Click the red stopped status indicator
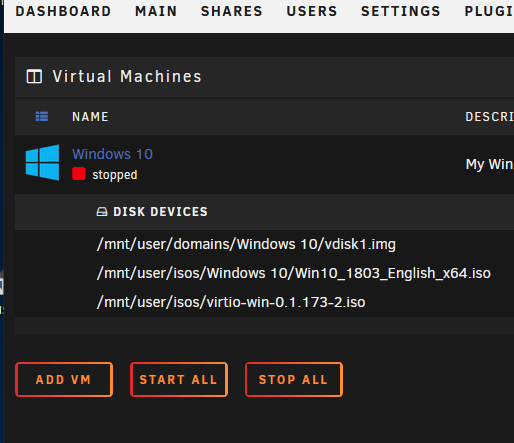The height and width of the screenshot is (443, 514). pos(79,174)
